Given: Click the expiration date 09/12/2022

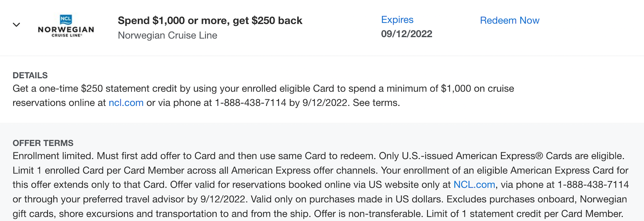Looking at the screenshot, I should (x=407, y=34).
